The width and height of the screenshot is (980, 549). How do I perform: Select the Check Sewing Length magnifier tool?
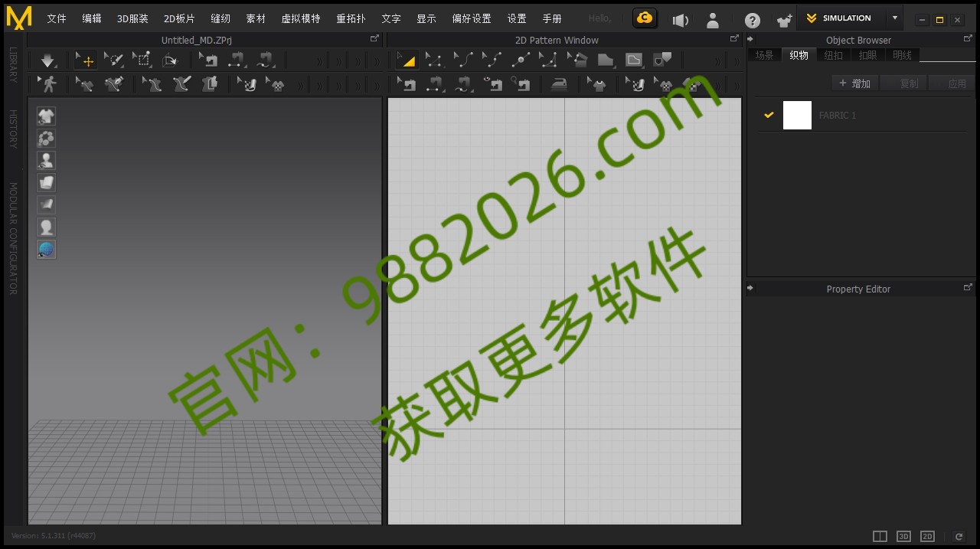coord(522,84)
